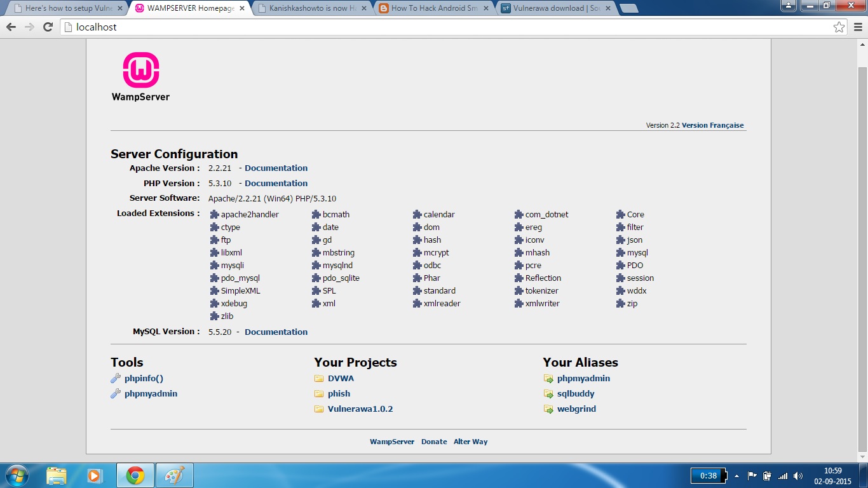
Task: Click the browser back arrow
Action: (x=11, y=27)
